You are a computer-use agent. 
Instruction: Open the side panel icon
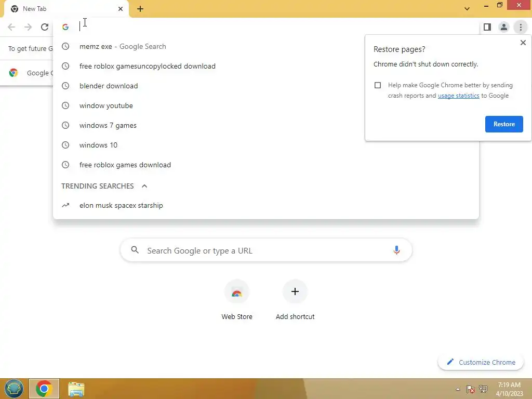point(487,27)
